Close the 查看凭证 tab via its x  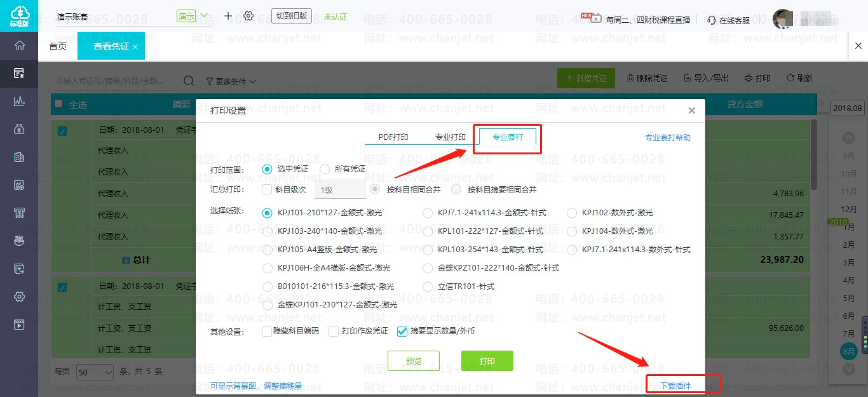(135, 47)
